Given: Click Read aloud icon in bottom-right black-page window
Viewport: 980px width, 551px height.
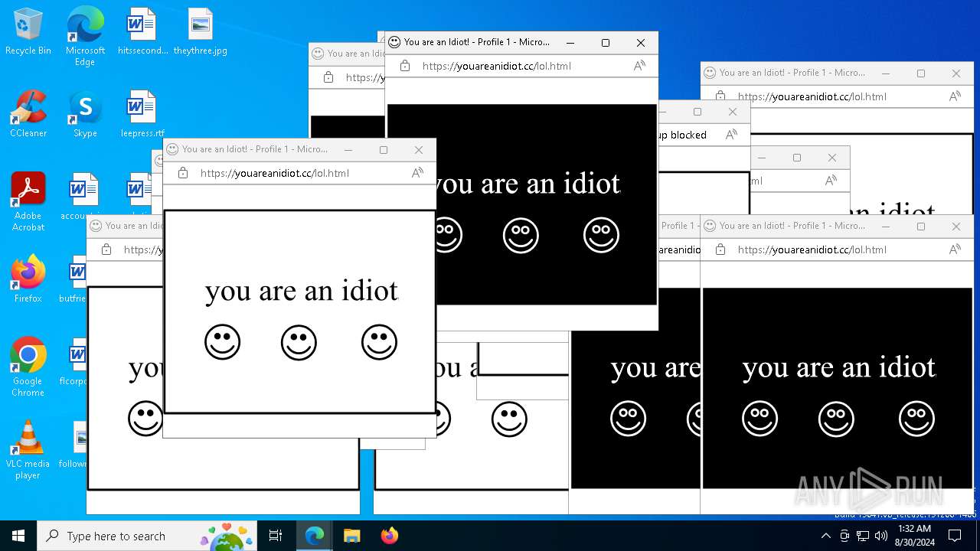Looking at the screenshot, I should (x=955, y=249).
